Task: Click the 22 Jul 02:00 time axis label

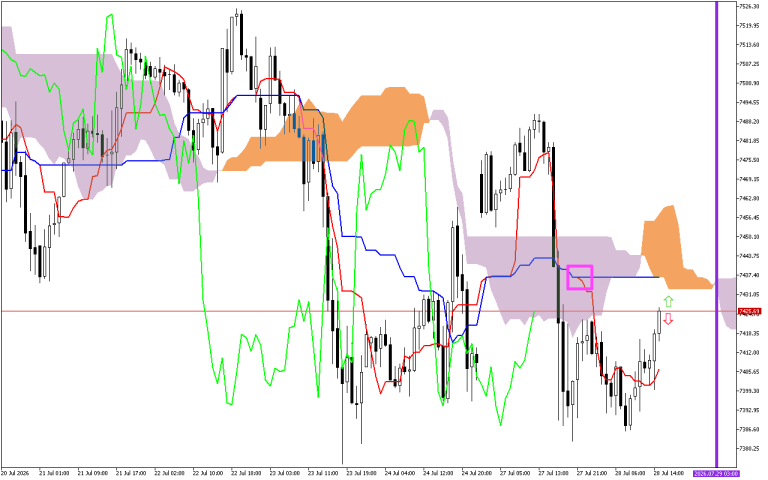Action: (x=169, y=474)
